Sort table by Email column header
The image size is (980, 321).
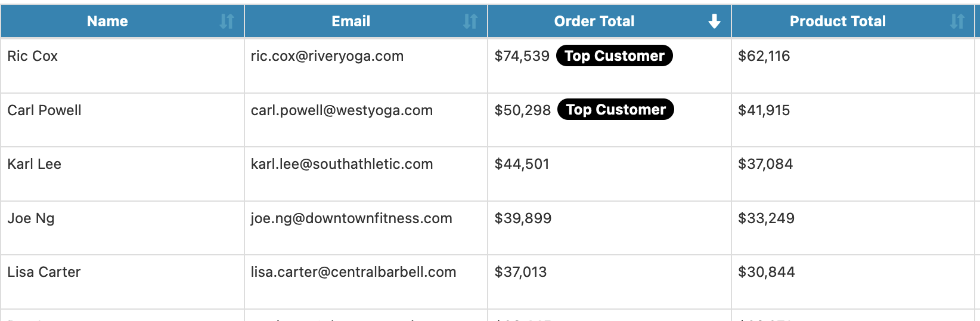[351, 21]
